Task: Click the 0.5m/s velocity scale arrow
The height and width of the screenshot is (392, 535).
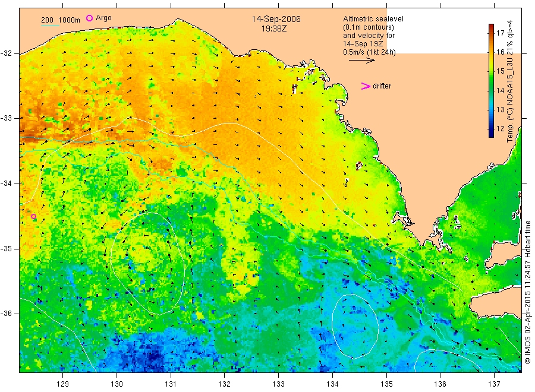Action: 361,61
